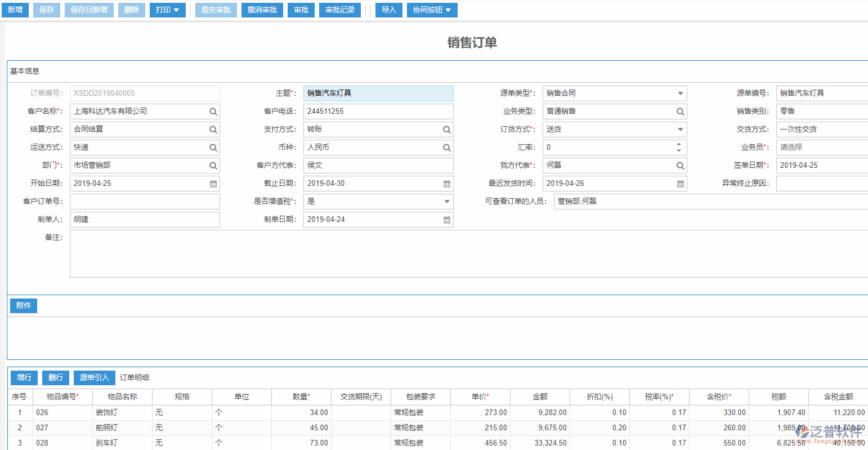
Task: Open lookup for 支付方式 field
Action: coord(447,130)
